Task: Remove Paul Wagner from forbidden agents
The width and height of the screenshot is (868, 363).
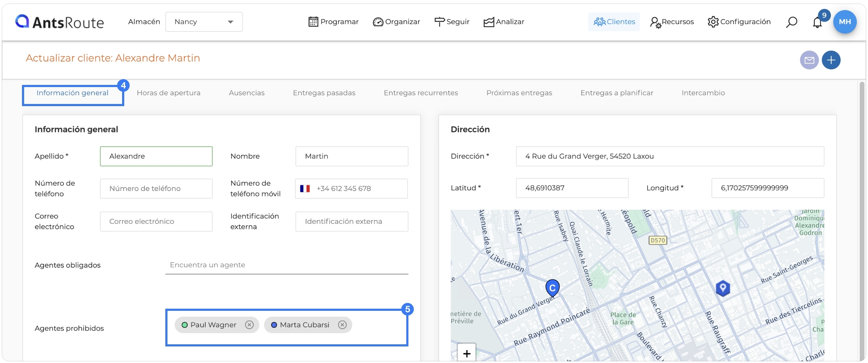Action: [x=249, y=325]
